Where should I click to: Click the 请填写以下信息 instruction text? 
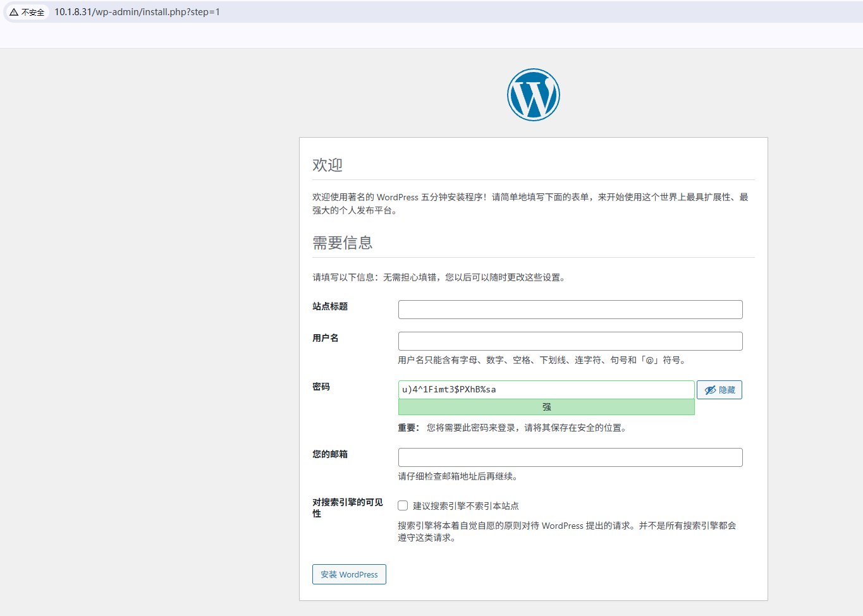440,277
